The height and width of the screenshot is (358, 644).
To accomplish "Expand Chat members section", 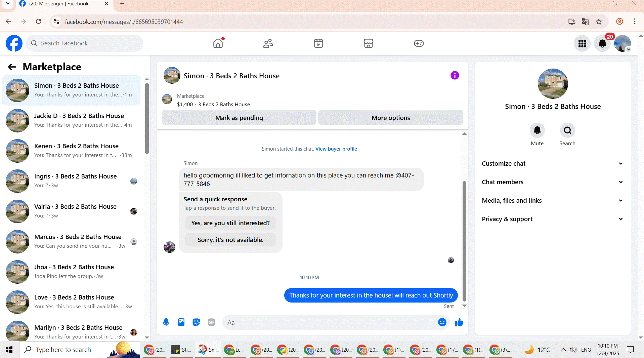I will 553,182.
